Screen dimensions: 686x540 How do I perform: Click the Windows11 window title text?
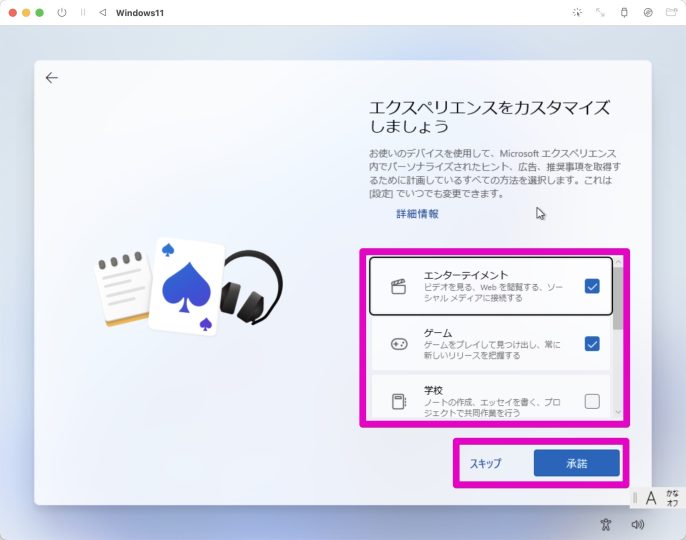[140, 13]
